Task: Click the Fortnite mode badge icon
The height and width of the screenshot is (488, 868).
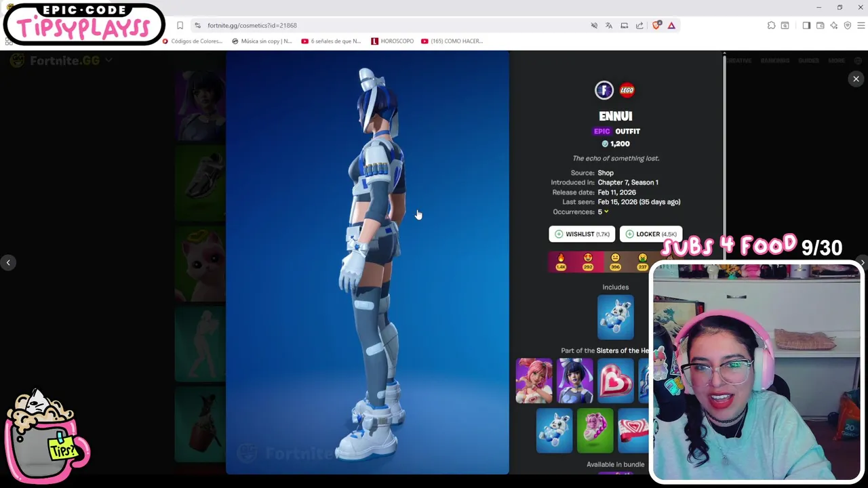Action: (604, 89)
